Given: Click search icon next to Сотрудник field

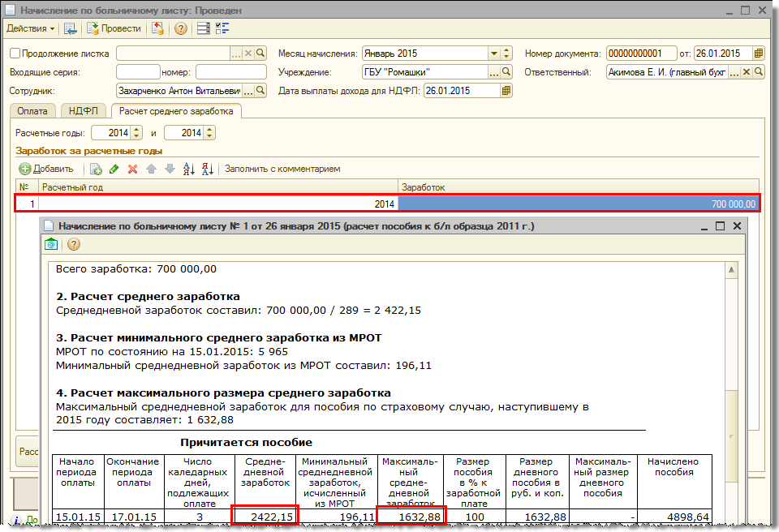Looking at the screenshot, I should pyautogui.click(x=260, y=91).
